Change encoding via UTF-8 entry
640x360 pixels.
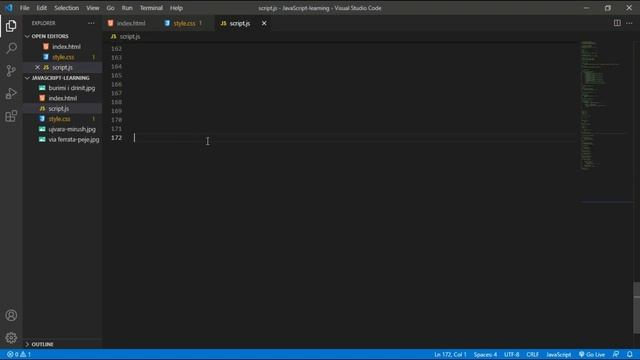coord(511,354)
